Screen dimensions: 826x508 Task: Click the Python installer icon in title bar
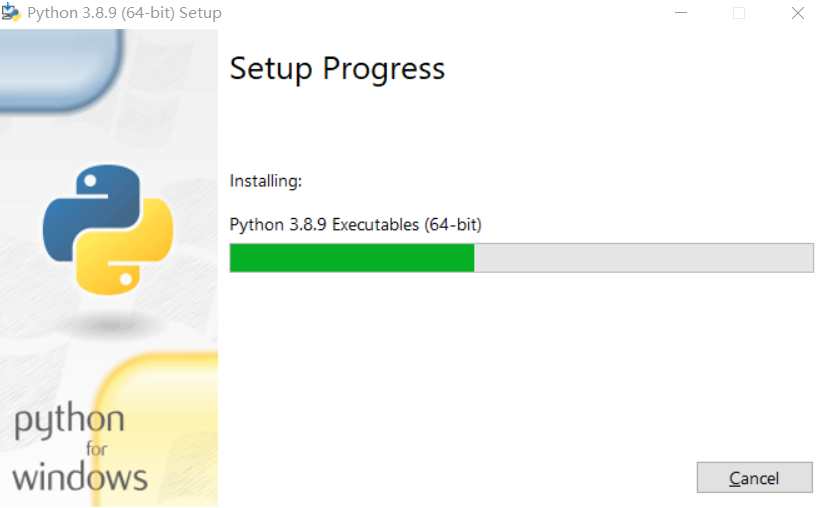point(12,13)
